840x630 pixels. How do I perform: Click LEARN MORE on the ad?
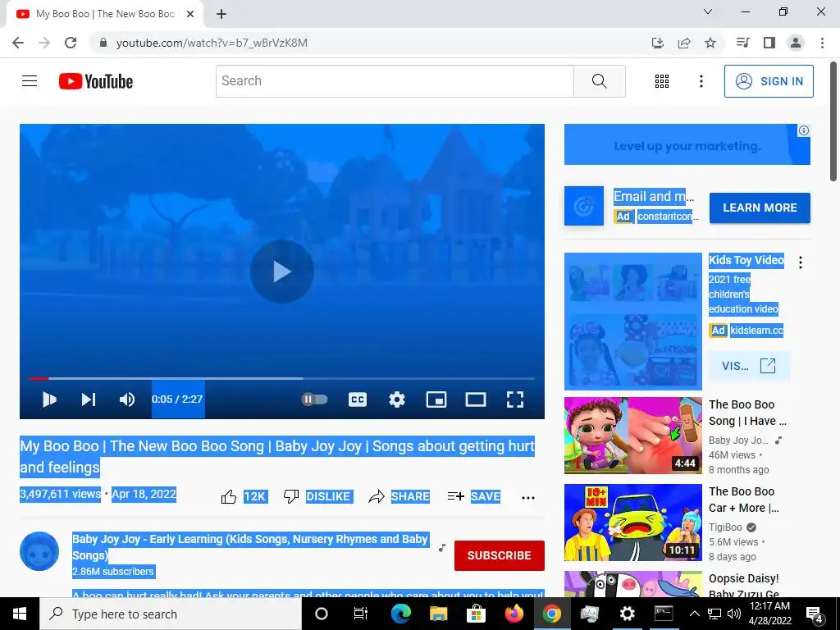click(x=760, y=208)
